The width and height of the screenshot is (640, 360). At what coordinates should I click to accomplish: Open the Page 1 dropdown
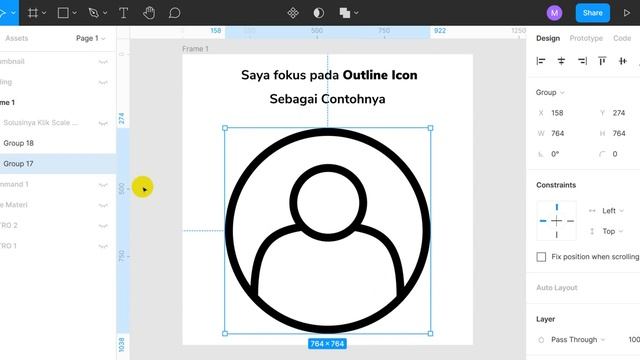click(91, 38)
